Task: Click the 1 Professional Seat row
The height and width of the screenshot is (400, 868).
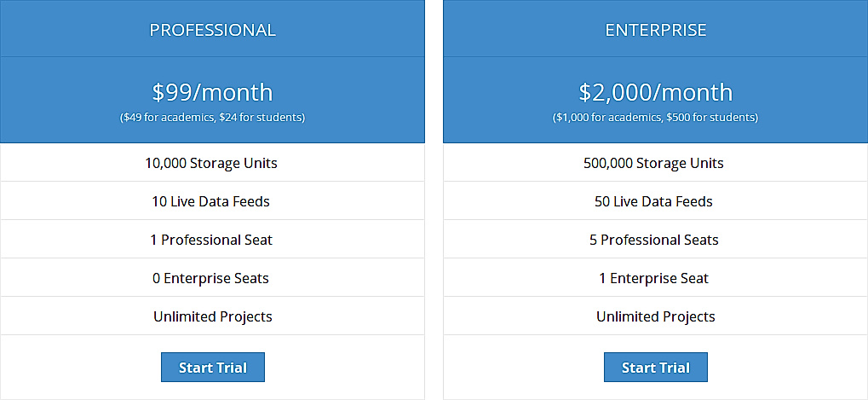Action: pyautogui.click(x=212, y=240)
